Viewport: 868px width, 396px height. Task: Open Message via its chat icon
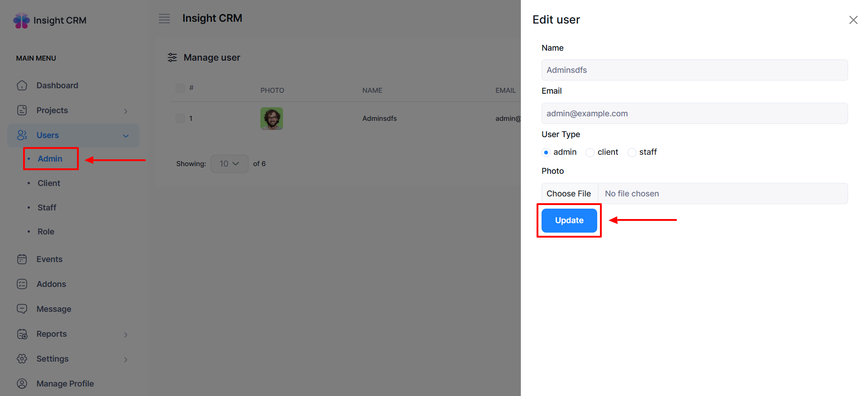22,309
